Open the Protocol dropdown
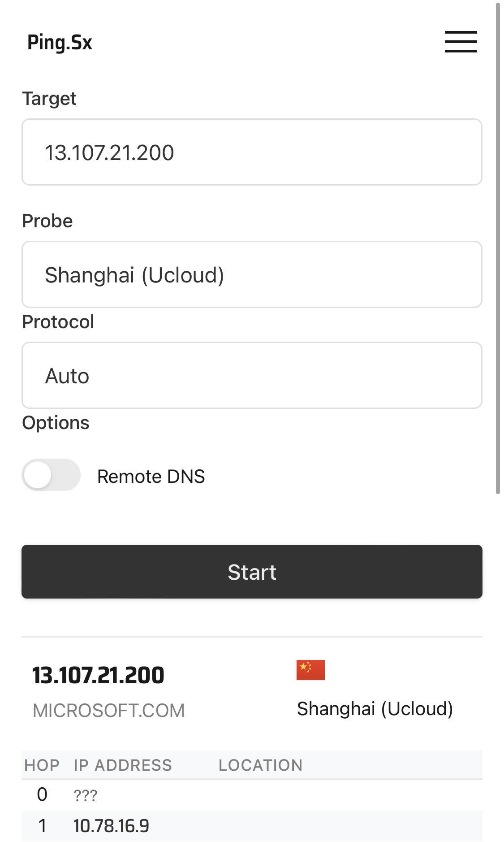 click(251, 375)
